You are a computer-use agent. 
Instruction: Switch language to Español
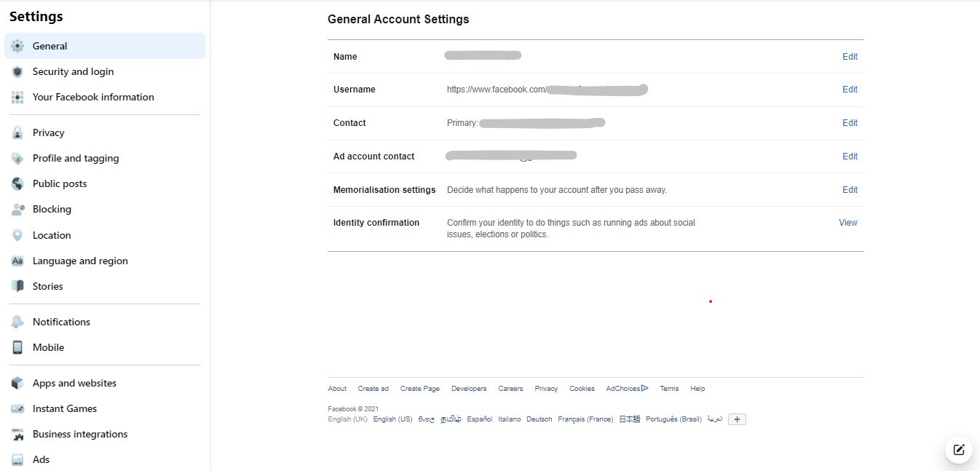[x=480, y=419]
